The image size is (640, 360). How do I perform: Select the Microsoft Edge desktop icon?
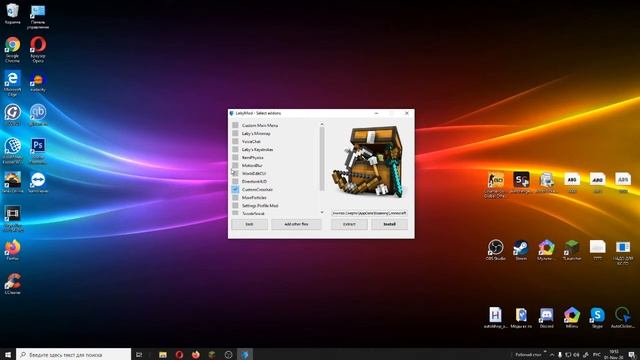pyautogui.click(x=13, y=83)
